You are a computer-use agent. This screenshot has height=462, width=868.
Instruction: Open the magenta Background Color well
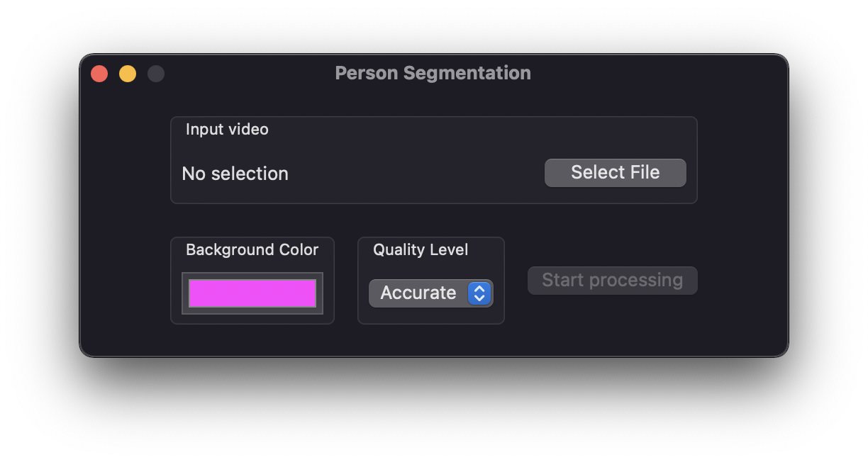pos(252,293)
